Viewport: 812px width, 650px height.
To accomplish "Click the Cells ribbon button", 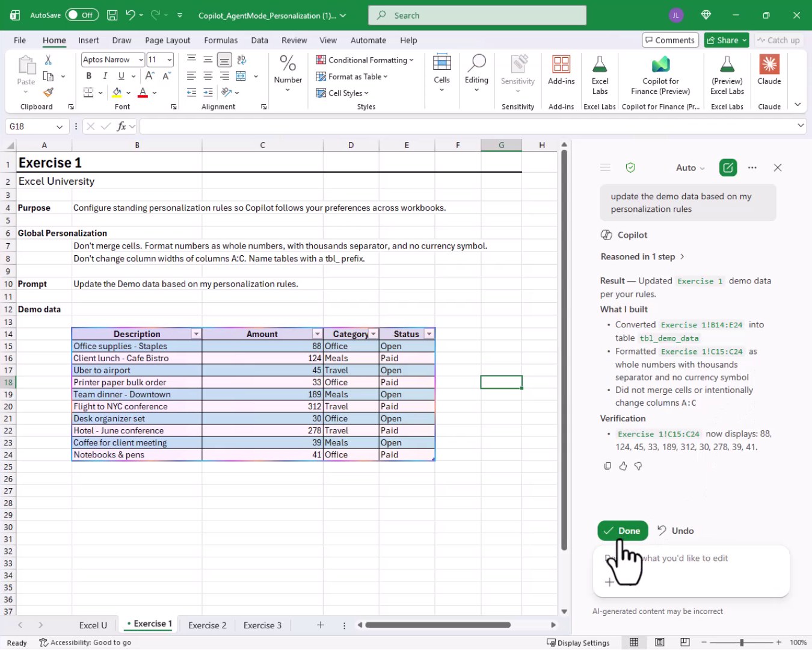I will tap(441, 73).
